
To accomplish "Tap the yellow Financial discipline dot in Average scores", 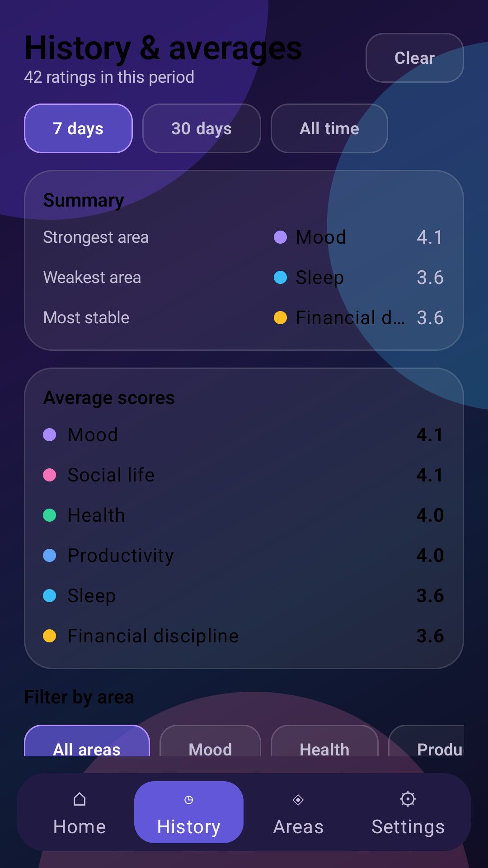I will click(x=50, y=636).
